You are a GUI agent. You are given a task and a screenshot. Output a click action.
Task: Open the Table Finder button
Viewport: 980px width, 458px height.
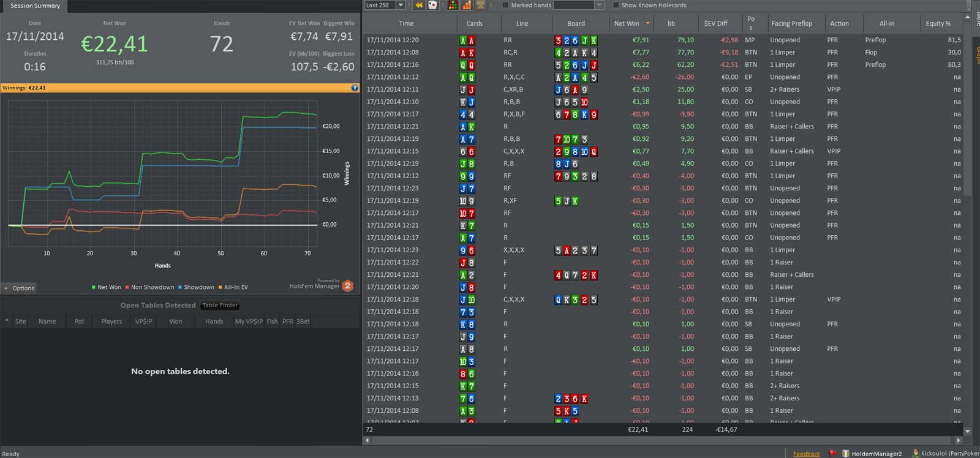click(220, 305)
